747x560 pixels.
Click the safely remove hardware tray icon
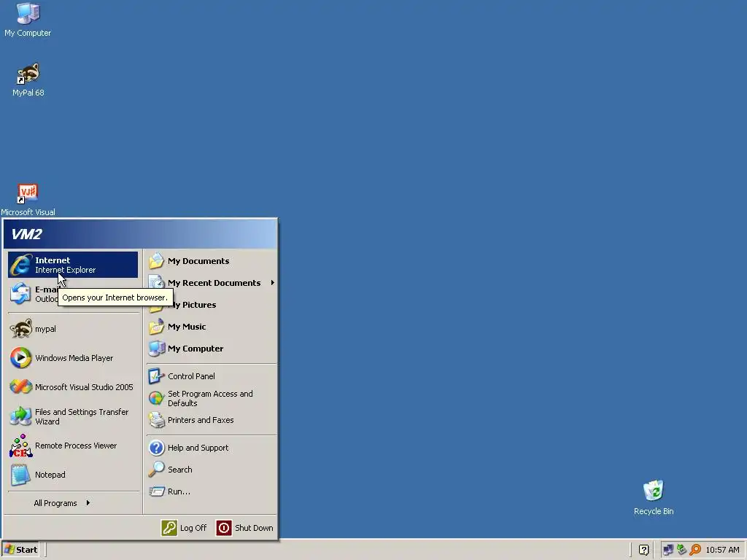(x=682, y=550)
